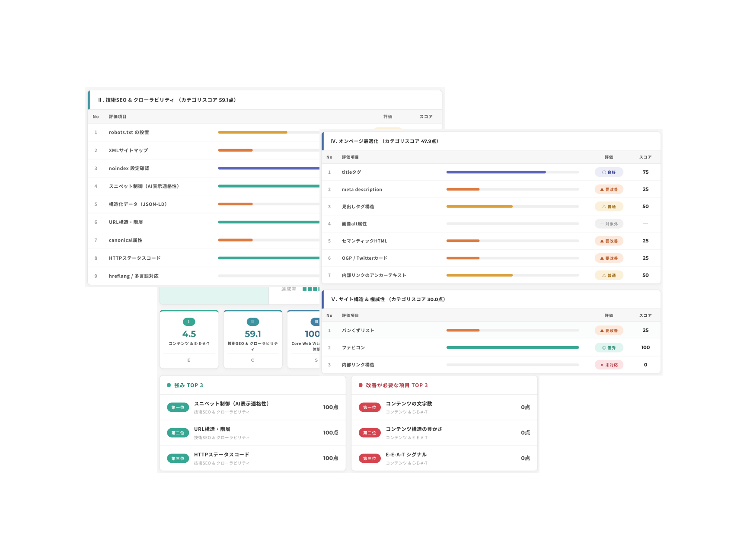This screenshot has height=560, width=747.
Task: Click the hreflang / 多言語対応 row
Action: click(204, 276)
